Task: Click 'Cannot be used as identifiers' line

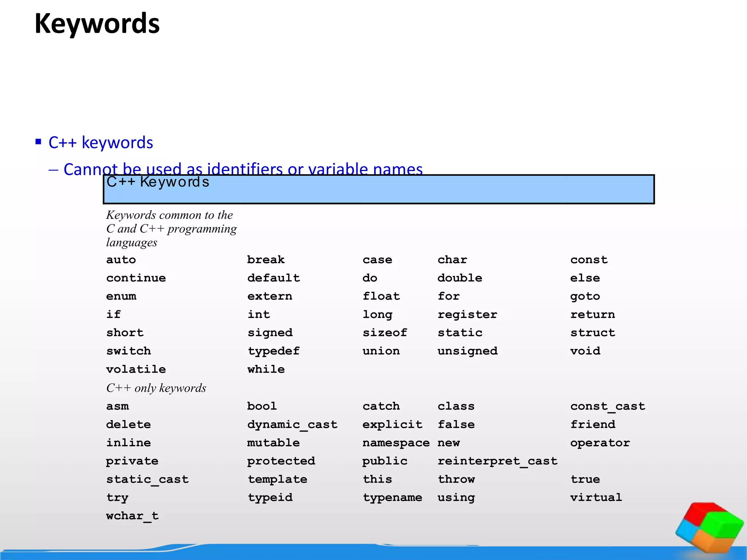Action: (x=243, y=169)
